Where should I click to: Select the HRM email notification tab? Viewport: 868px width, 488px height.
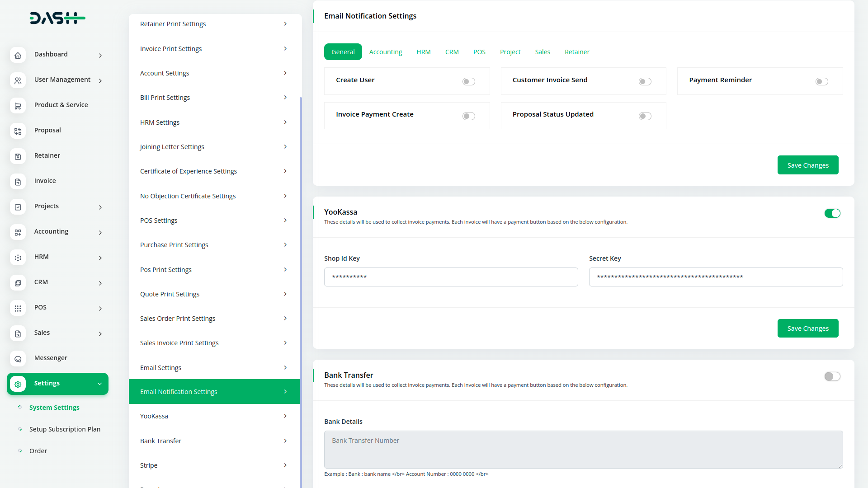tap(423, 52)
